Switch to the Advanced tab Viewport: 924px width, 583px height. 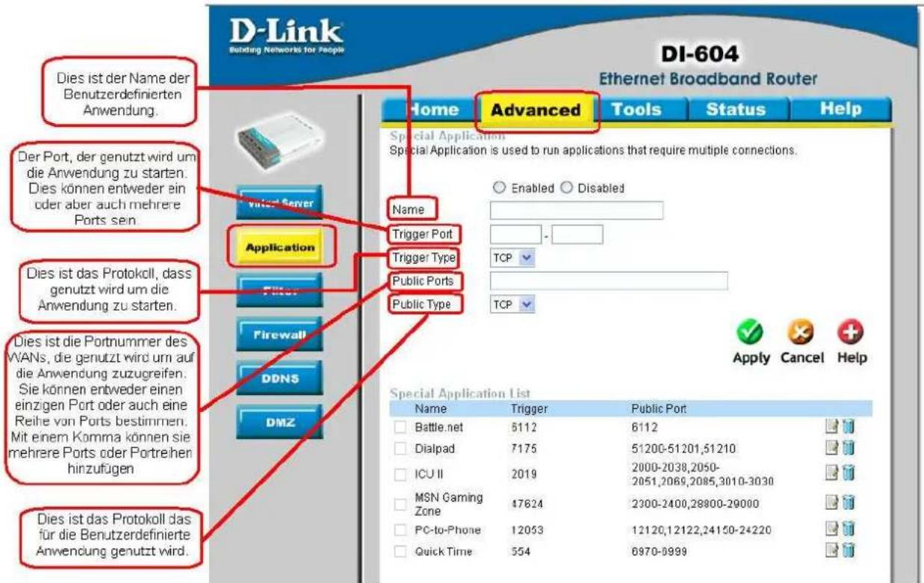538,110
